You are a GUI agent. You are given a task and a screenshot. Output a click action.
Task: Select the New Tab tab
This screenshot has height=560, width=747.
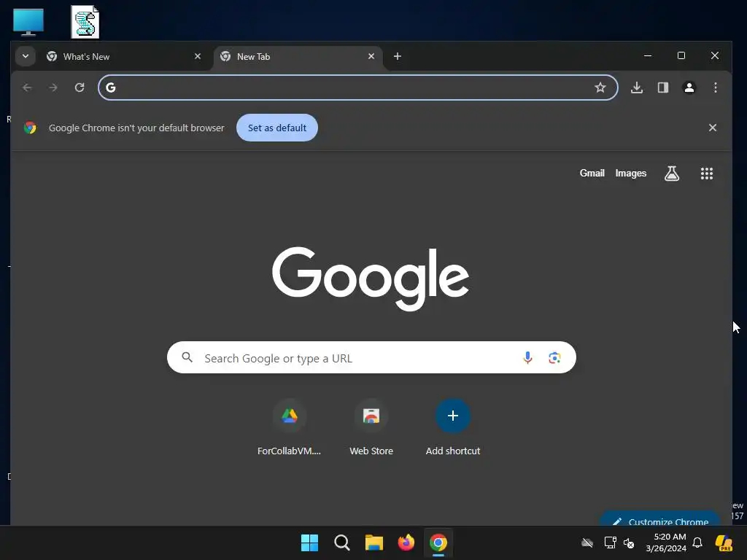[298, 57]
